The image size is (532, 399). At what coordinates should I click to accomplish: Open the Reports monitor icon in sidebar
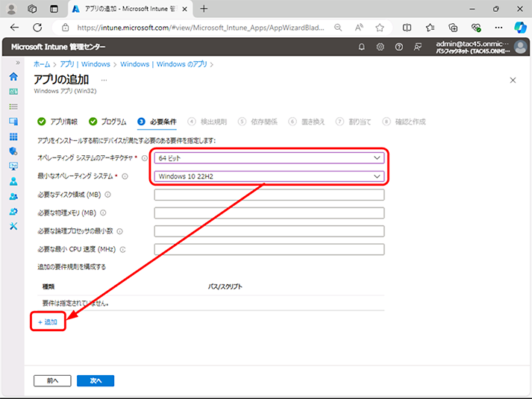[x=13, y=166]
